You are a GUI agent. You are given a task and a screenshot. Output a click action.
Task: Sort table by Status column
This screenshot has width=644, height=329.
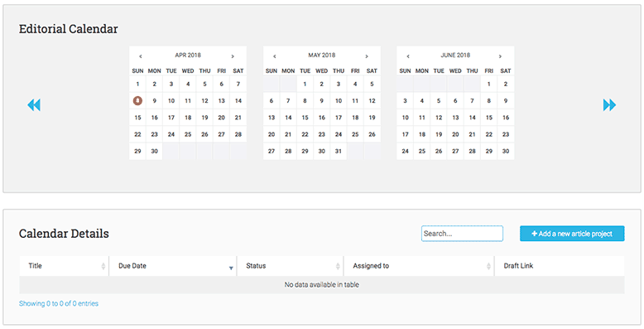click(291, 266)
